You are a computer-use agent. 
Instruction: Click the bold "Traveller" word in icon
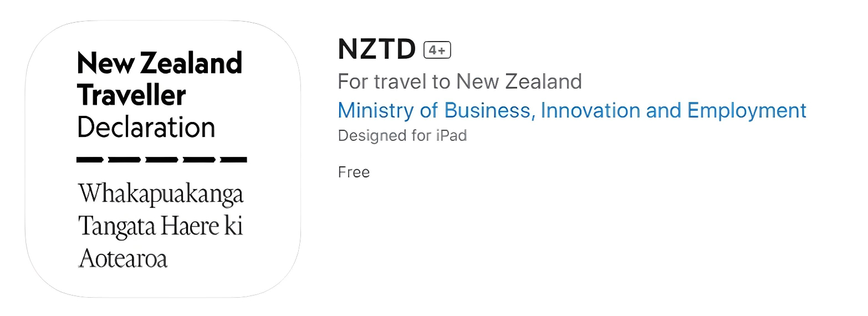click(131, 95)
